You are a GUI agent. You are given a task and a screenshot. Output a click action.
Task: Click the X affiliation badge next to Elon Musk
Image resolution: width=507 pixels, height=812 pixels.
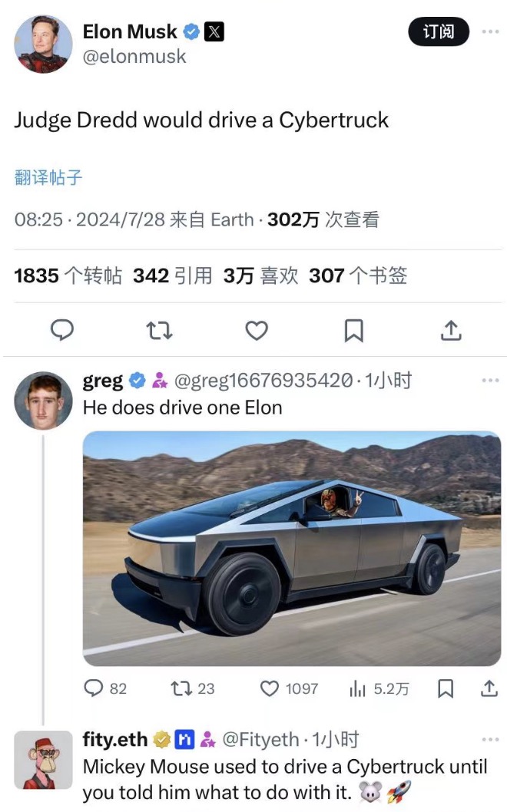pyautogui.click(x=214, y=32)
